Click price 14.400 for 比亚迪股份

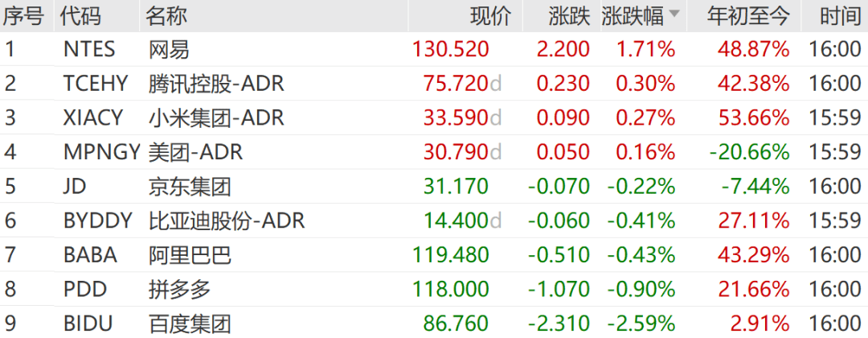pyautogui.click(x=457, y=221)
